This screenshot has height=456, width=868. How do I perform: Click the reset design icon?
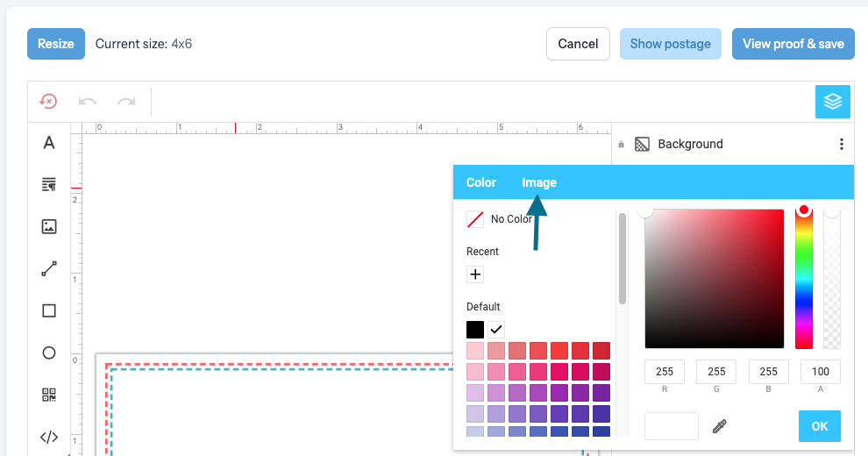click(x=48, y=101)
